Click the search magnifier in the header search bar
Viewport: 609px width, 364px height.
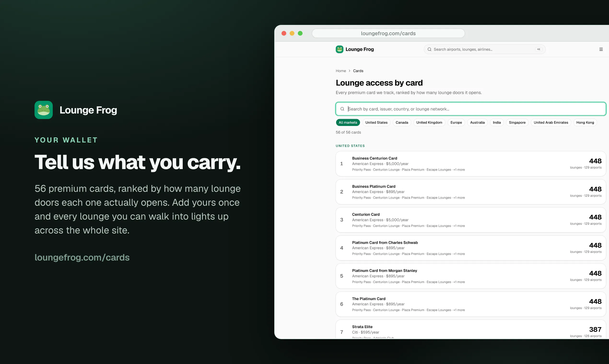(x=429, y=49)
